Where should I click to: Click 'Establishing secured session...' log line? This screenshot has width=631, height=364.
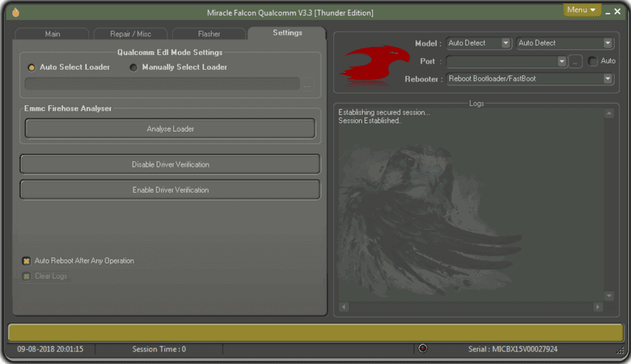click(384, 112)
